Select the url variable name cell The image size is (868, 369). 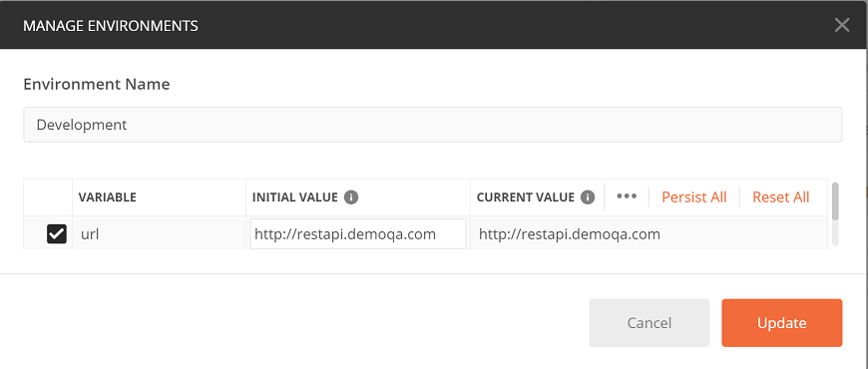coord(160,234)
